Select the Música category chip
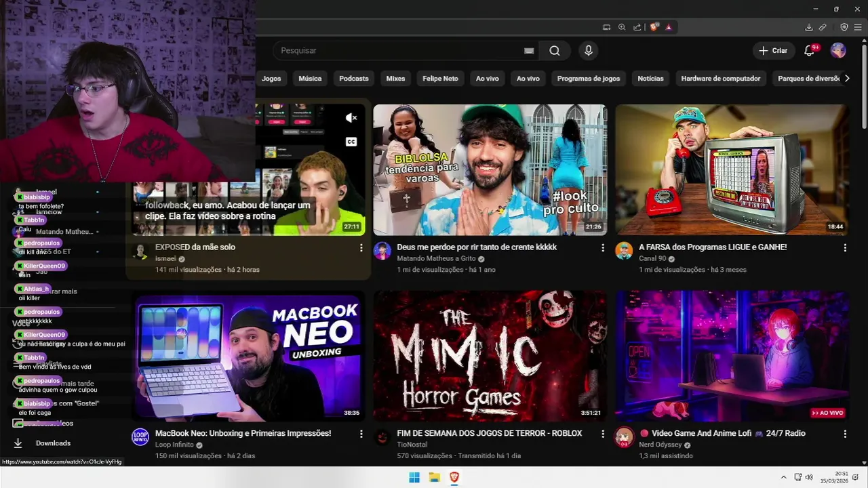This screenshot has height=488, width=868. tap(310, 79)
